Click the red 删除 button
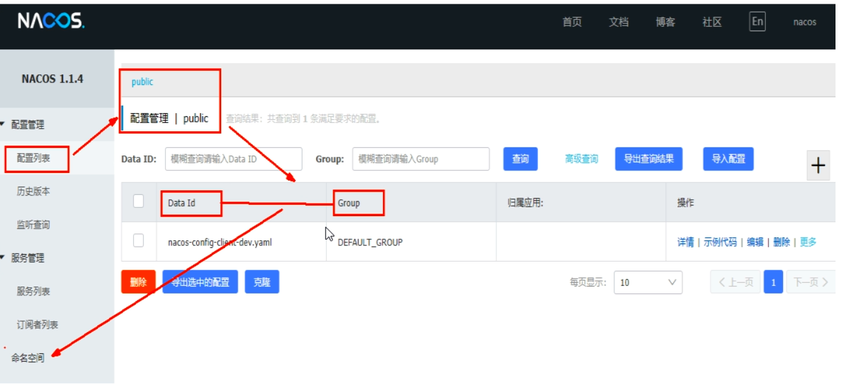This screenshot has height=384, width=868. (x=138, y=282)
